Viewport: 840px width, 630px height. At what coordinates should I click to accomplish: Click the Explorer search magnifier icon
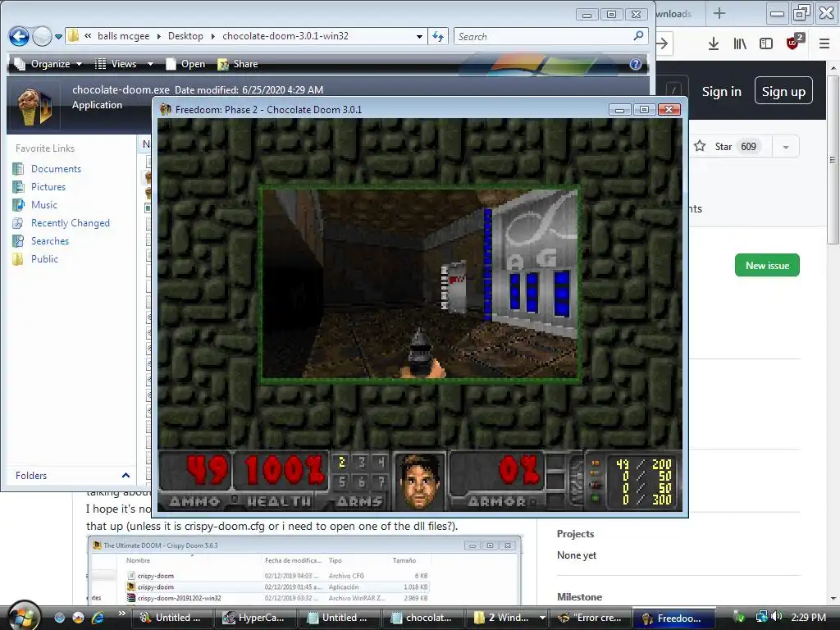[x=638, y=36]
